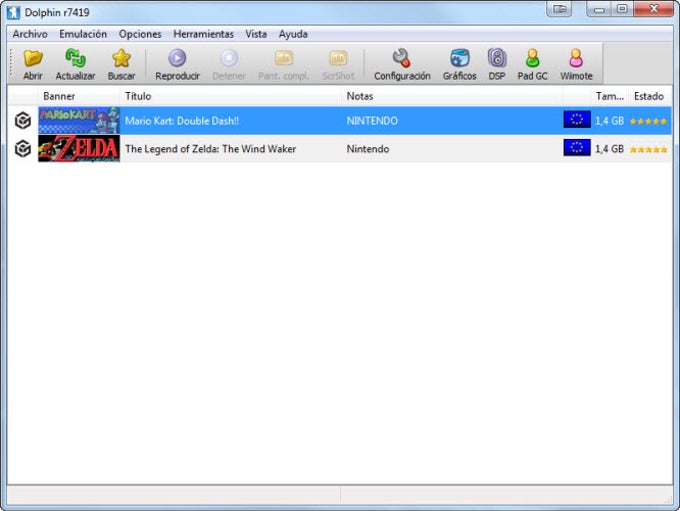Open the Archivo menu
This screenshot has width=680, height=511.
click(x=30, y=34)
